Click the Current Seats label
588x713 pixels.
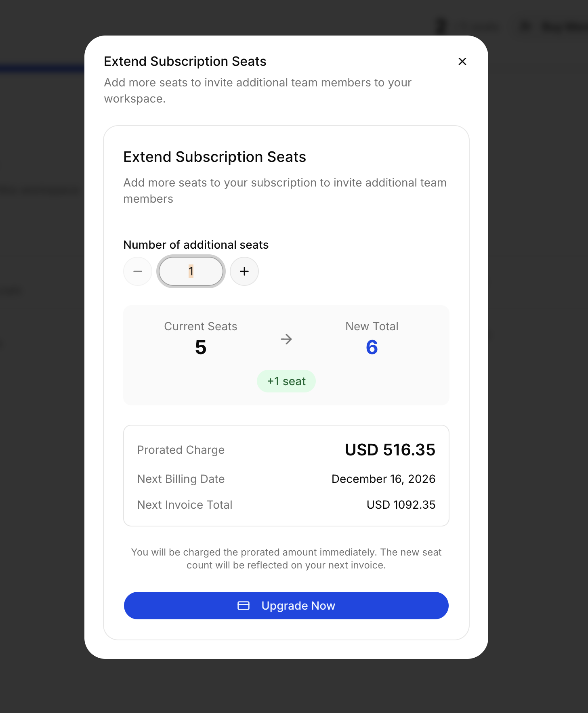(201, 326)
